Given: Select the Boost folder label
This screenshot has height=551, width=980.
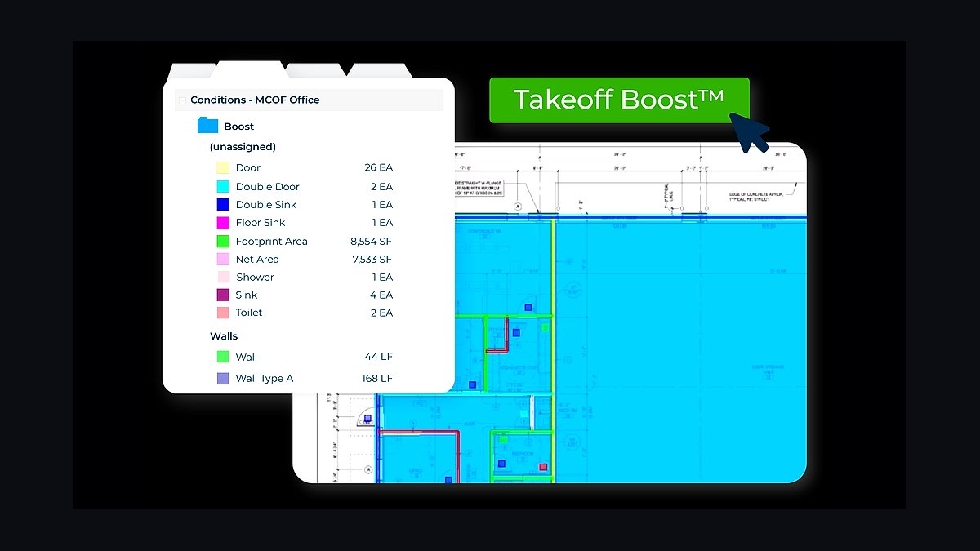Looking at the screenshot, I should pyautogui.click(x=239, y=127).
